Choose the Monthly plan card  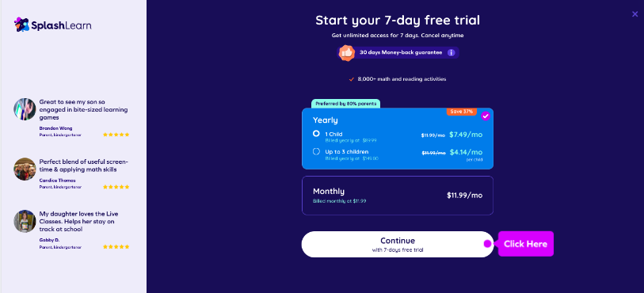tap(397, 196)
